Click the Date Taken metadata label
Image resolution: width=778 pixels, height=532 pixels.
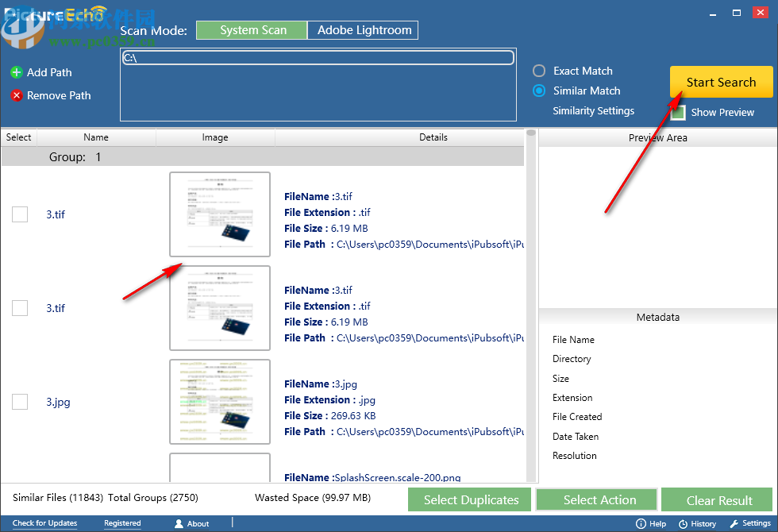point(576,437)
